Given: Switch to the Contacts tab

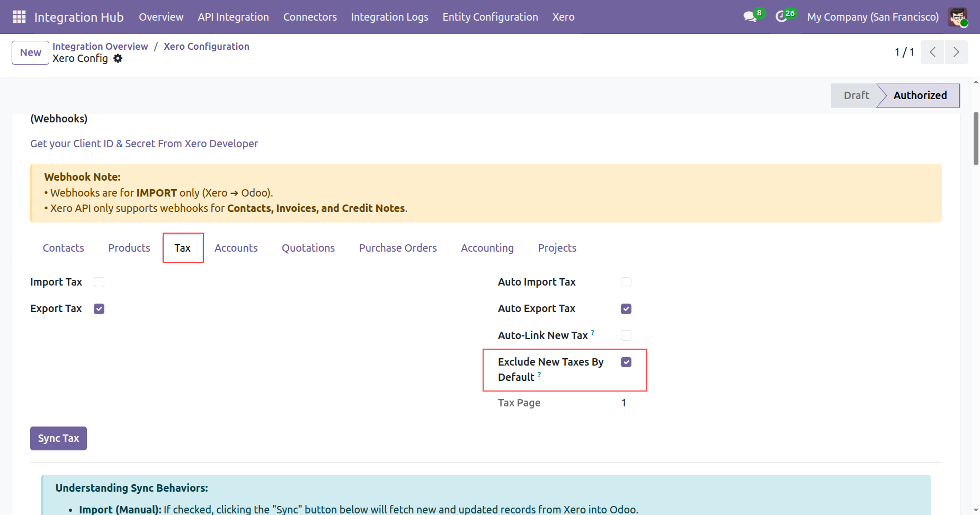Looking at the screenshot, I should [64, 248].
